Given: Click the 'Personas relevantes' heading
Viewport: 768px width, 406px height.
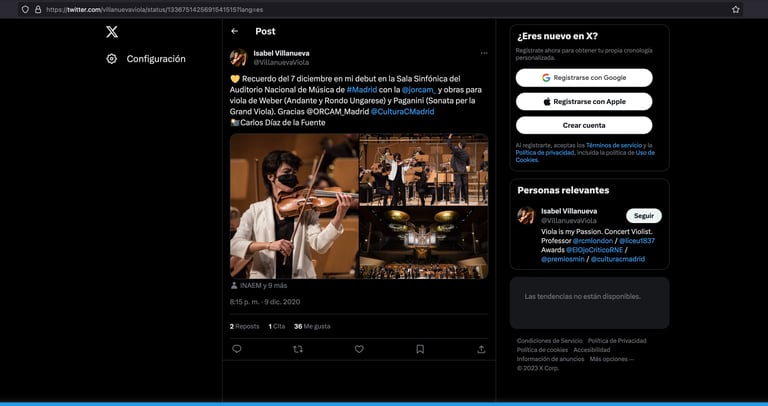Looking at the screenshot, I should tap(563, 190).
